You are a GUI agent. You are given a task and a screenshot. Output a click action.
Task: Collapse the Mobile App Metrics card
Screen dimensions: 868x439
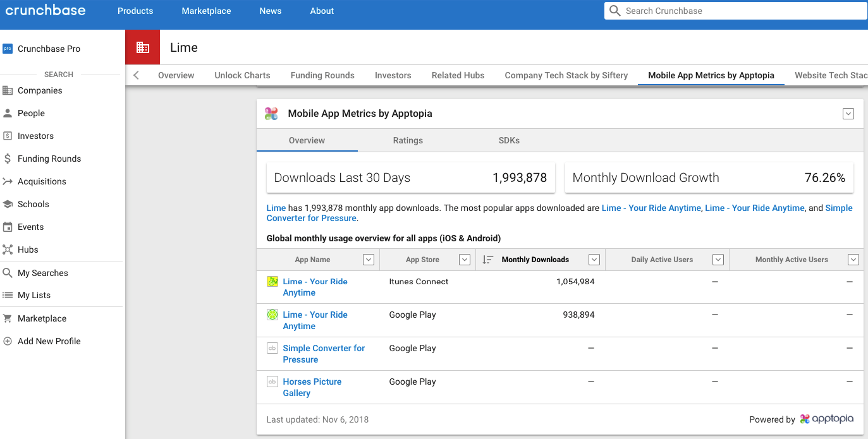[848, 114]
